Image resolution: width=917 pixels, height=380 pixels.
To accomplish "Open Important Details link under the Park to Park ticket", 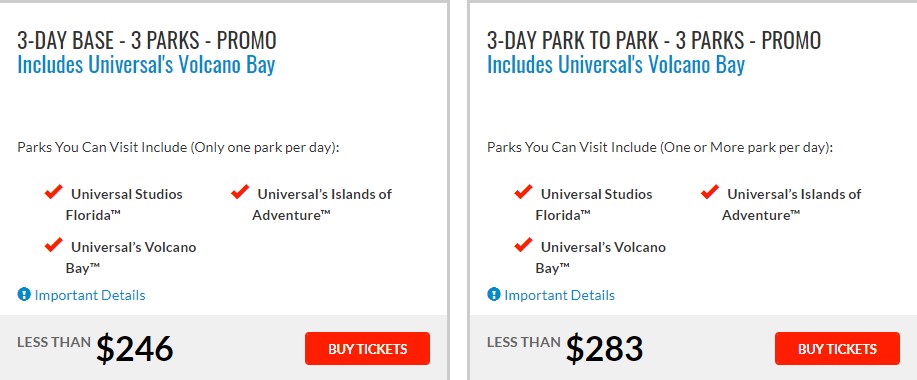I will tap(560, 295).
